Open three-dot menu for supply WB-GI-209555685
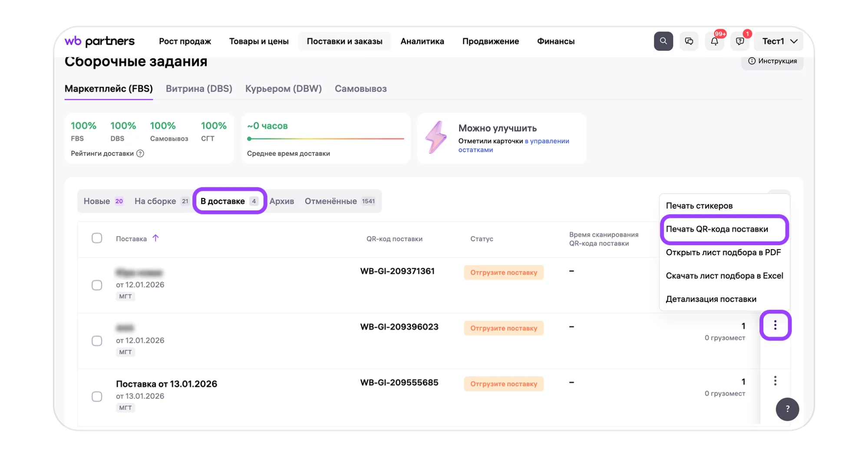Viewport: 868px width, 456px height. tap(775, 381)
